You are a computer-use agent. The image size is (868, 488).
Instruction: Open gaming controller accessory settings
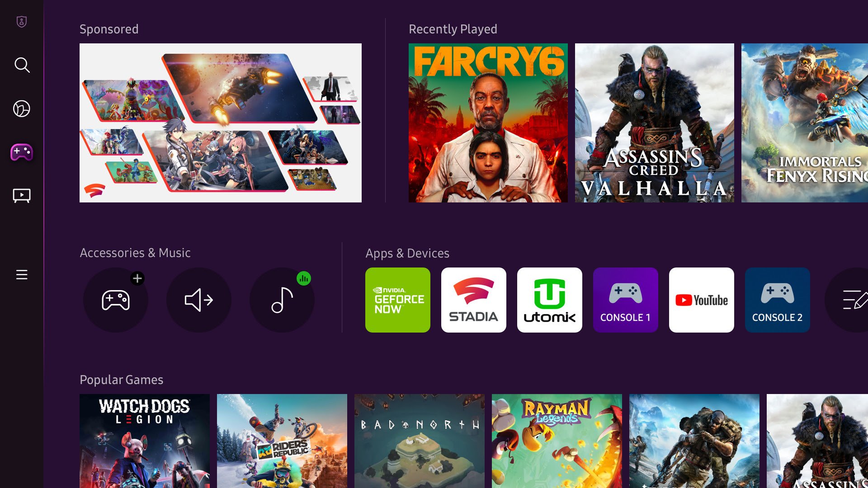pyautogui.click(x=115, y=300)
